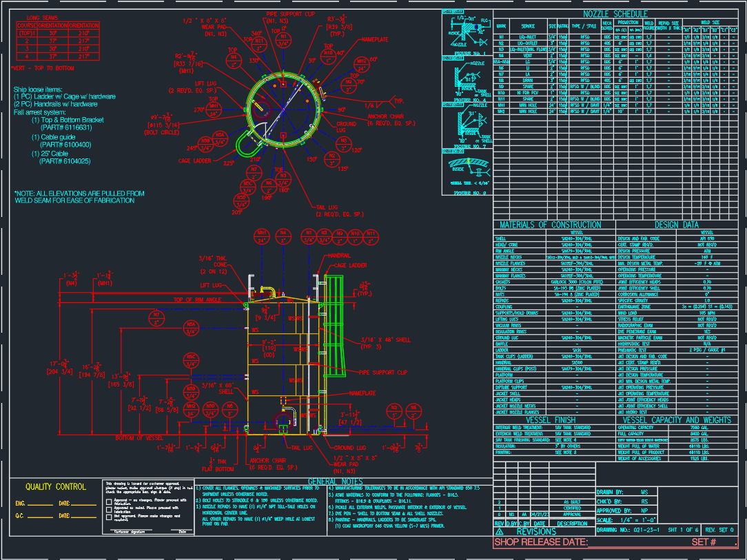This screenshot has width=747, height=560.
Task: Select the FLAT BOTTOM label
Action: pos(218,469)
